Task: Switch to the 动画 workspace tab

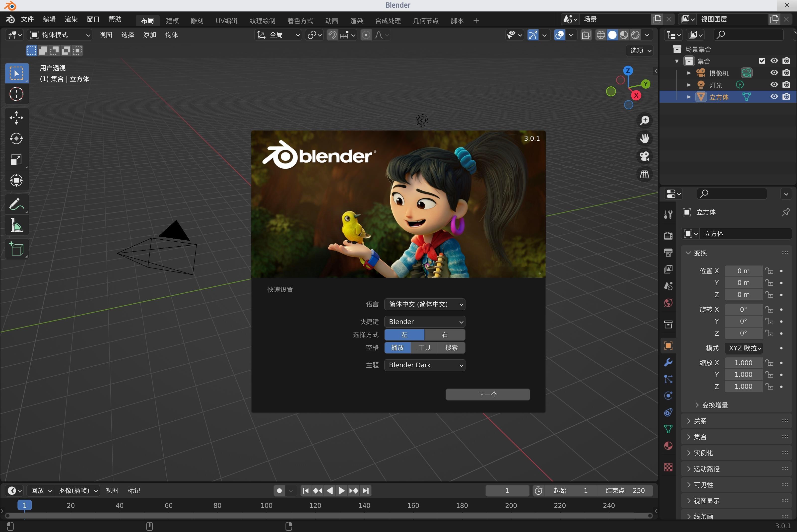Action: 332,21
